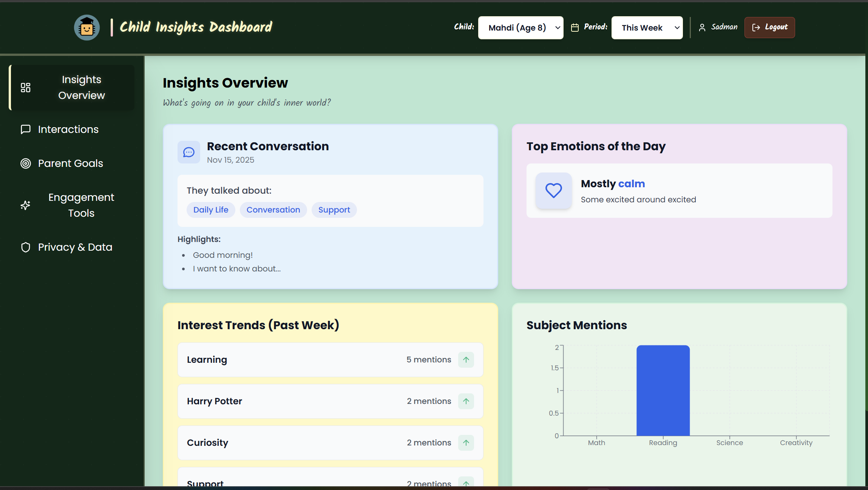This screenshot has width=868, height=490.
Task: Click the upward trend arrow for Learning
Action: click(466, 360)
